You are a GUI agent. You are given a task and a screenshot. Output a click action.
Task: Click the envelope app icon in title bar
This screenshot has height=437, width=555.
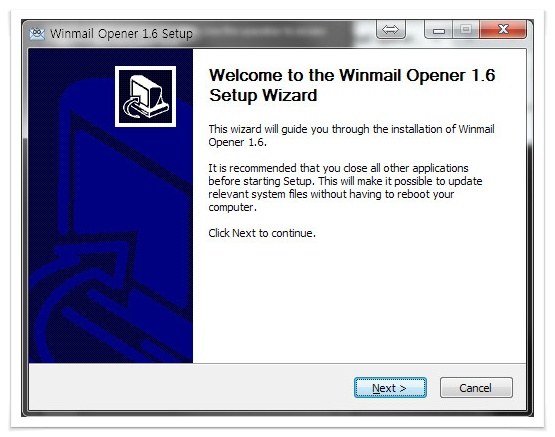(x=37, y=34)
